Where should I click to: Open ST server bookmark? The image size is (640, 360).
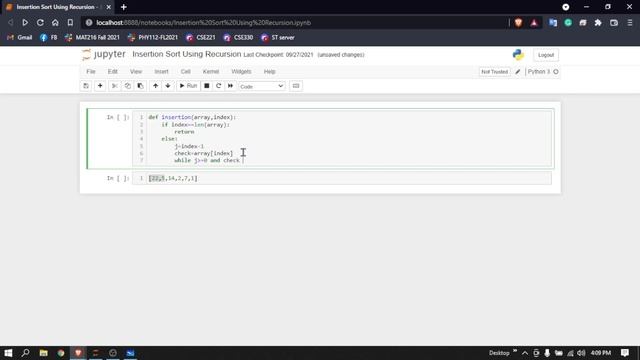[278, 38]
